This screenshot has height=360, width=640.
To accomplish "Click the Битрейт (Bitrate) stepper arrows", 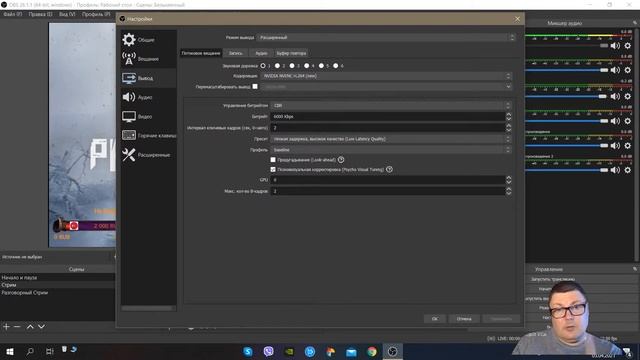I will pos(509,116).
